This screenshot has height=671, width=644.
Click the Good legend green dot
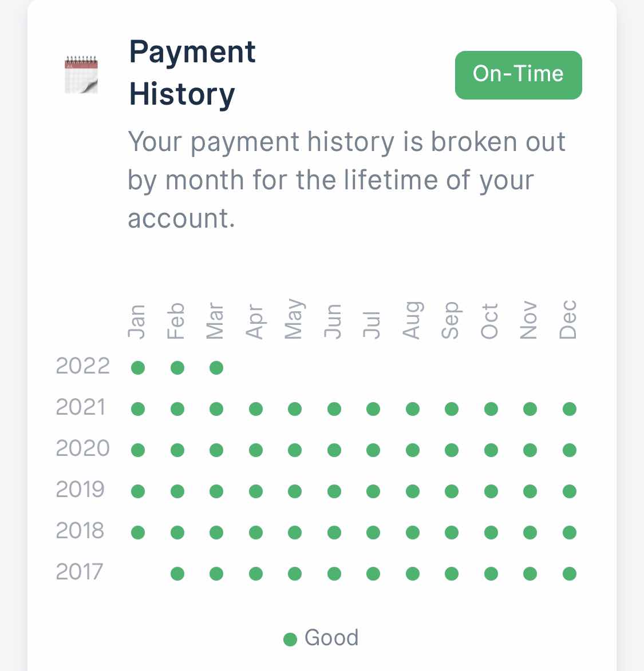pyautogui.click(x=290, y=639)
